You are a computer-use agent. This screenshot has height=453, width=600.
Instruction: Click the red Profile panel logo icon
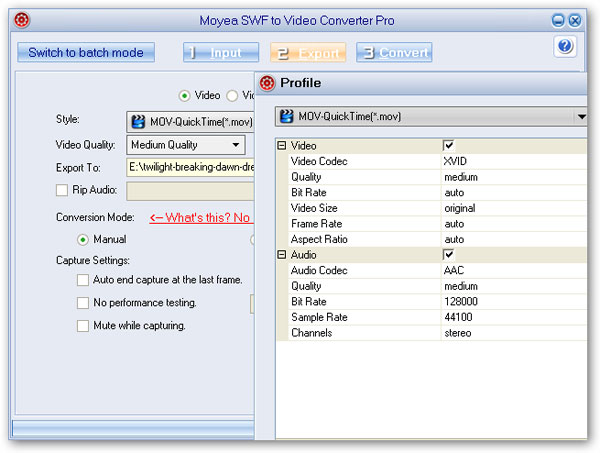click(x=267, y=83)
